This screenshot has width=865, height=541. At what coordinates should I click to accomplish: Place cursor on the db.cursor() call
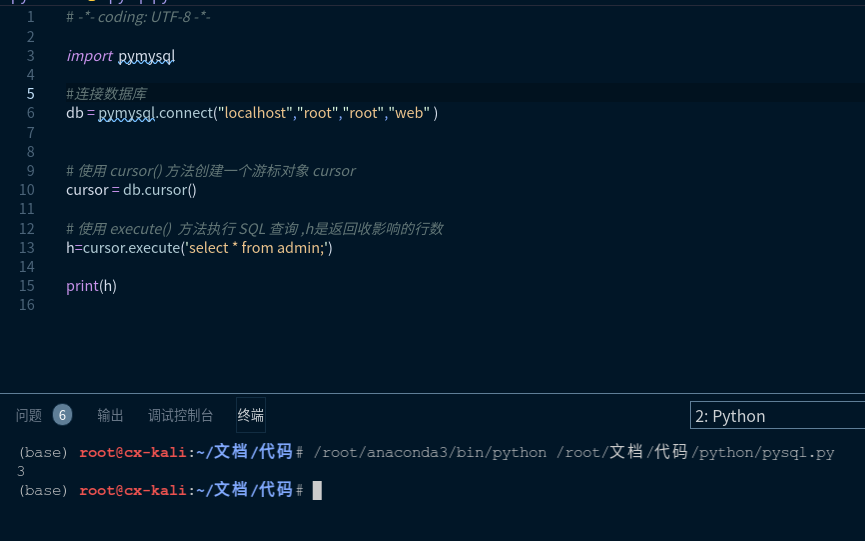coord(160,190)
